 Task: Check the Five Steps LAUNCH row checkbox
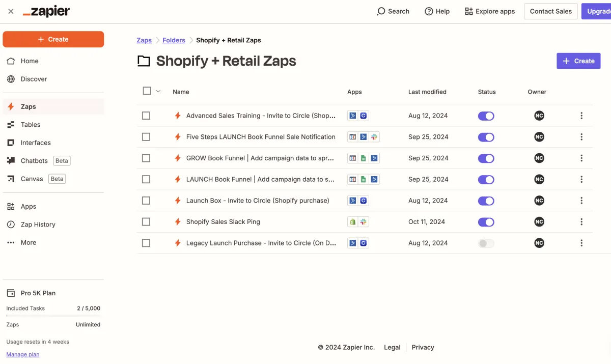(146, 137)
